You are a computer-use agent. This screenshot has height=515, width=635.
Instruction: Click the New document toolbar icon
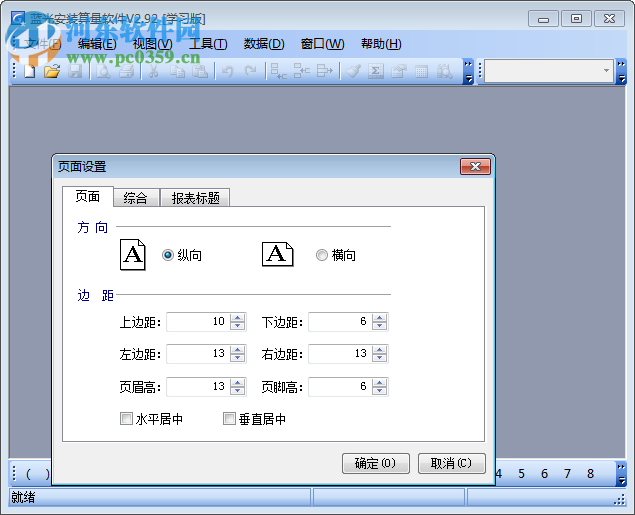pos(29,72)
